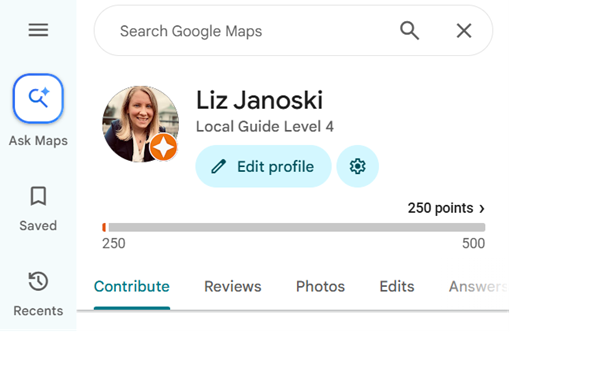Click the orange Local Guide badge
Screen dimensions: 605x368
[x=163, y=147]
